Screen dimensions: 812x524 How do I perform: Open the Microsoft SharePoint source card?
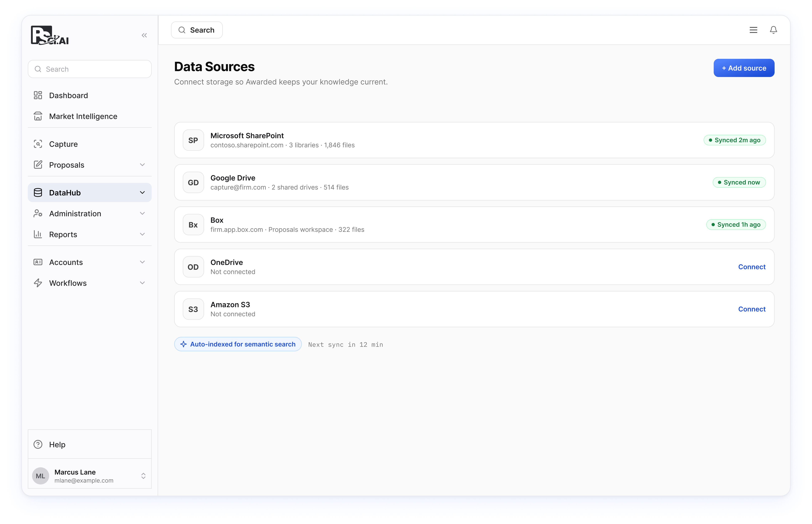pyautogui.click(x=474, y=140)
